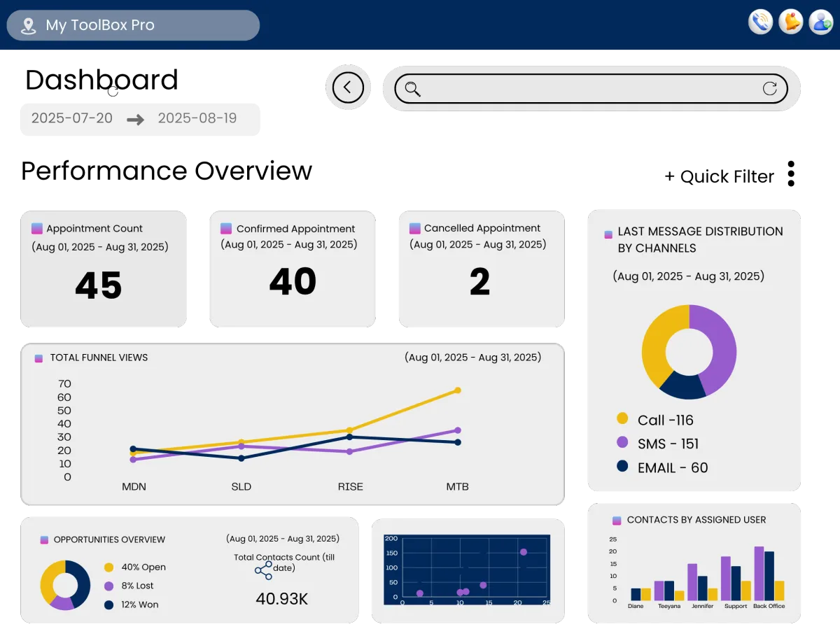Click the MDN label on funnel chart

tap(134, 486)
